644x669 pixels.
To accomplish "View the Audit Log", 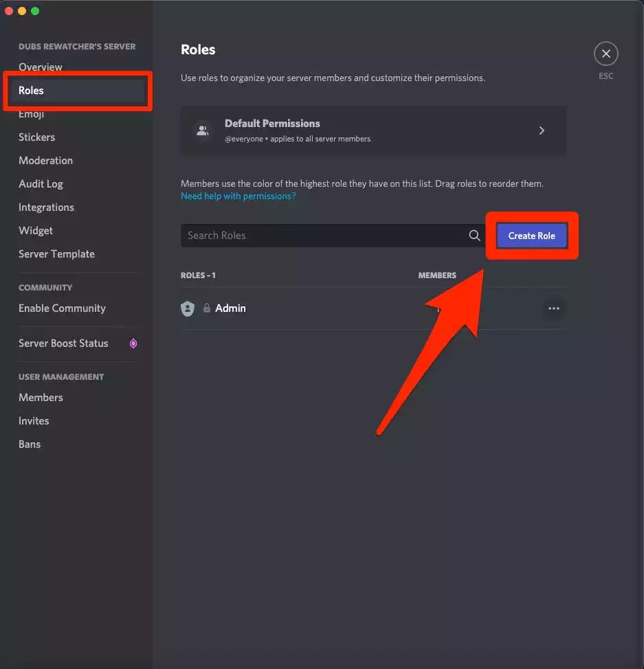I will [41, 184].
